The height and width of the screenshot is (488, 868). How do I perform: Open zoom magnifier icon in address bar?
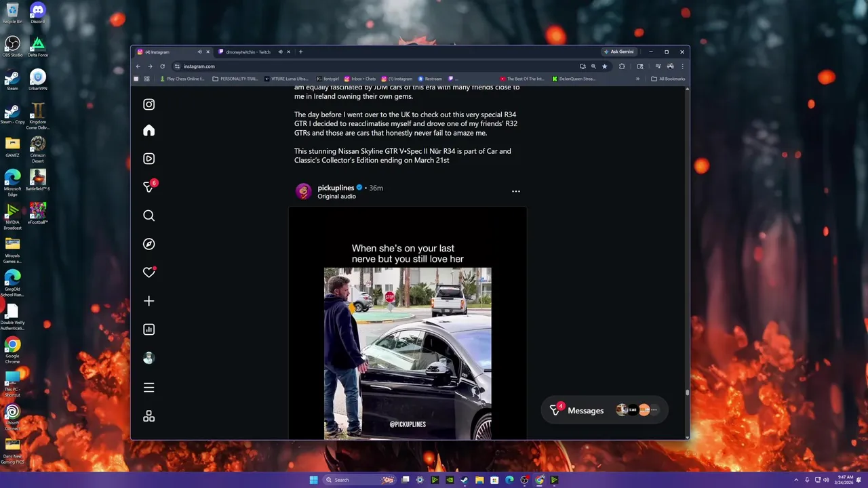tap(593, 66)
